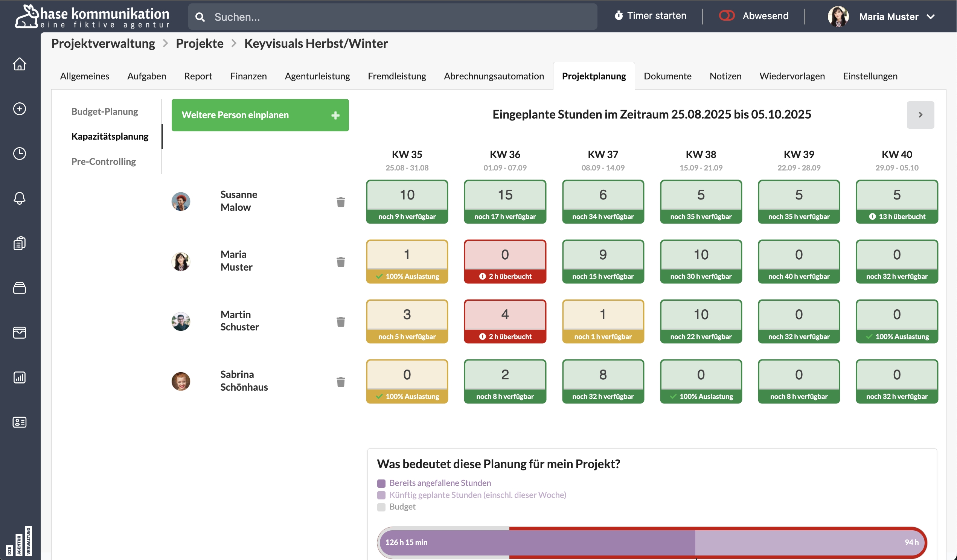The height and width of the screenshot is (560, 957).
Task: Open the Budget-Planung side menu item
Action: [104, 111]
